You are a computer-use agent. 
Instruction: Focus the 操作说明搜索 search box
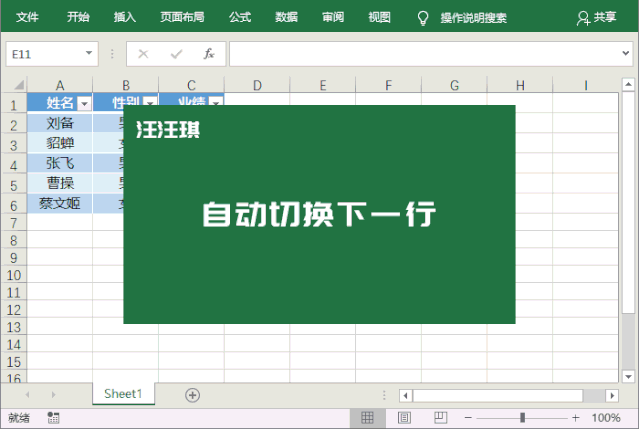[474, 18]
